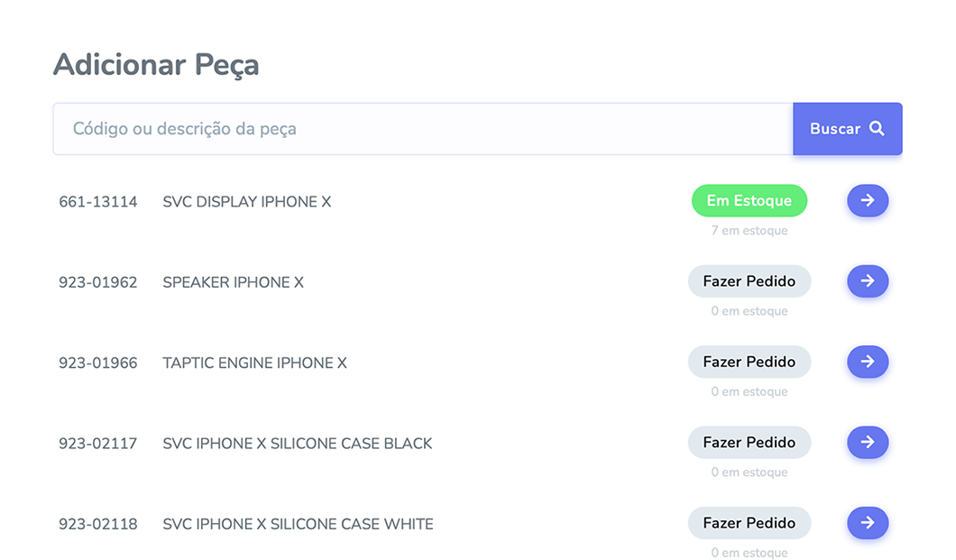Viewport: 956px width, 560px height.
Task: Select part code 923-02118
Action: [98, 524]
